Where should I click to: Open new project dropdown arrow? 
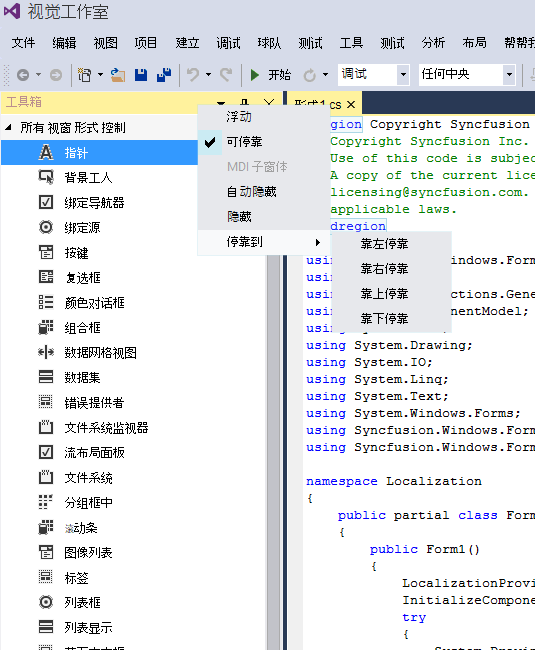coord(100,75)
